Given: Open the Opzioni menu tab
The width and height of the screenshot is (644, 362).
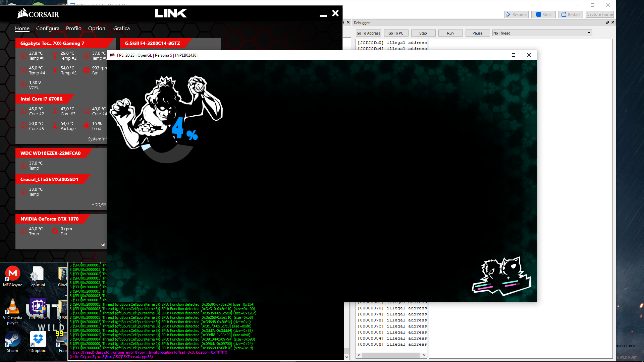Looking at the screenshot, I should click(97, 28).
